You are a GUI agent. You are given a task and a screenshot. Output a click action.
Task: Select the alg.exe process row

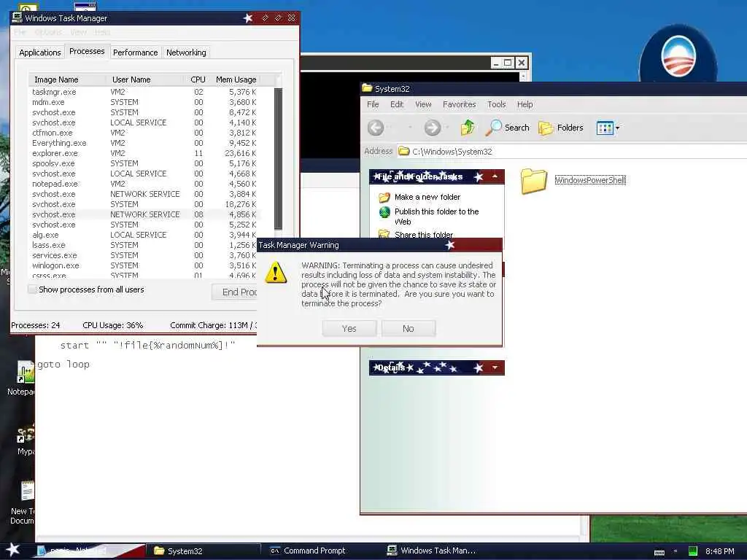coord(144,235)
